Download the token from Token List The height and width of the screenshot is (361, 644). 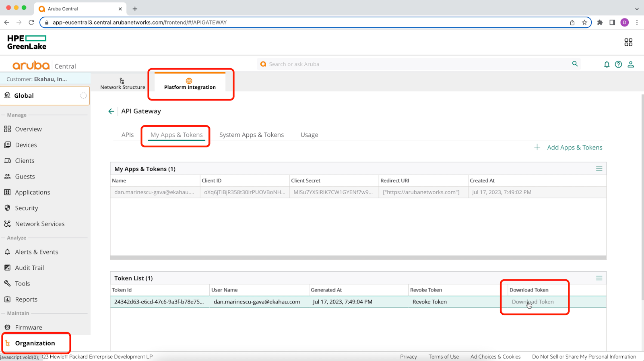pos(533,302)
